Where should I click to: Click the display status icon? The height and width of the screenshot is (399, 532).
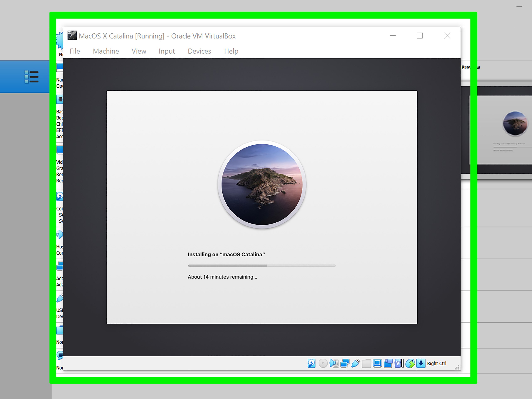click(377, 363)
